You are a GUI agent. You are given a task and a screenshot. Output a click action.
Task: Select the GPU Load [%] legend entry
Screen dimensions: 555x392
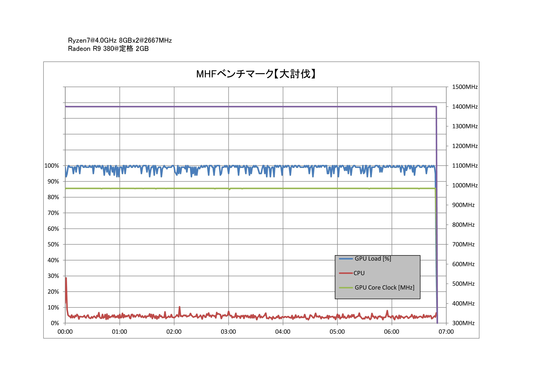(x=373, y=259)
